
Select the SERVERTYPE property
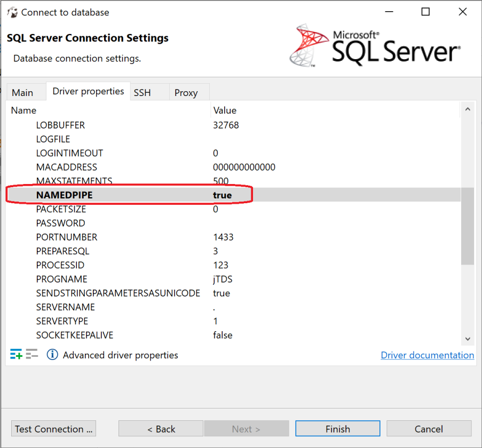62,321
